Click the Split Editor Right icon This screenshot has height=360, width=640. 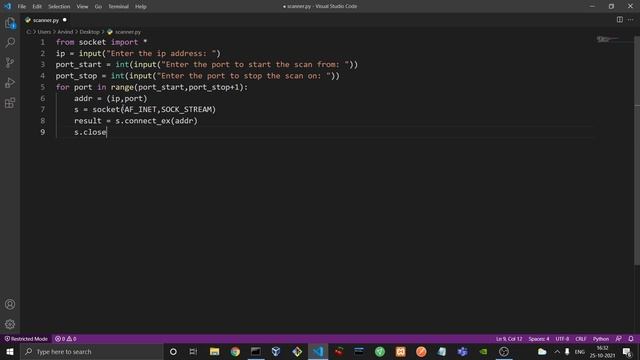(620, 20)
